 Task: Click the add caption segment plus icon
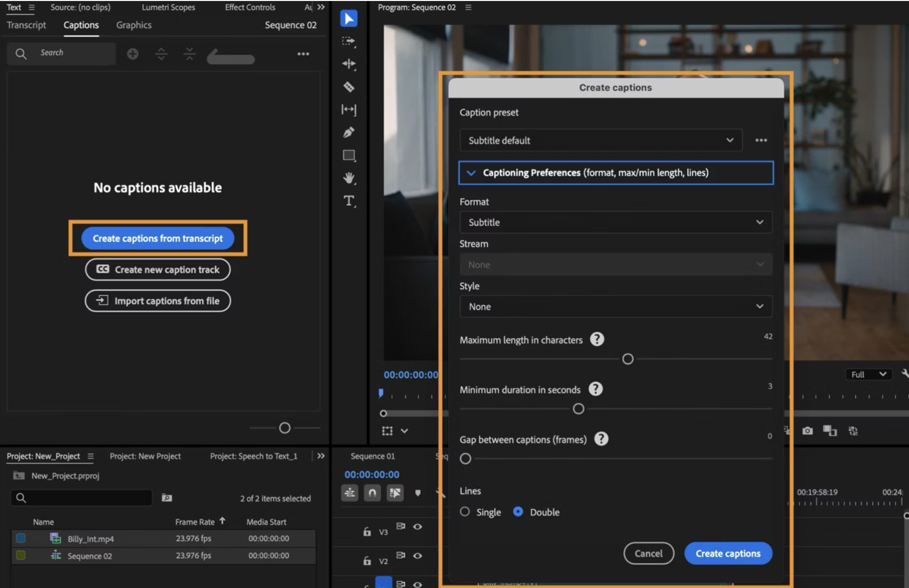[x=133, y=54]
